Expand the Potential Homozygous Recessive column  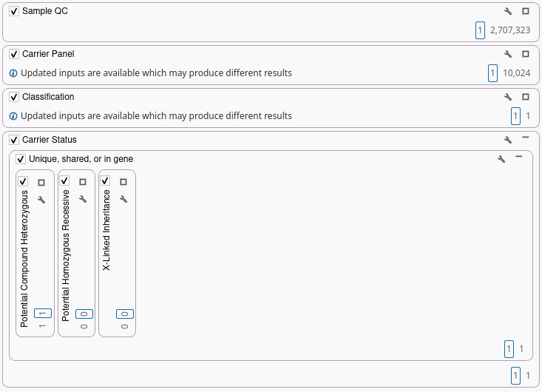(82, 183)
